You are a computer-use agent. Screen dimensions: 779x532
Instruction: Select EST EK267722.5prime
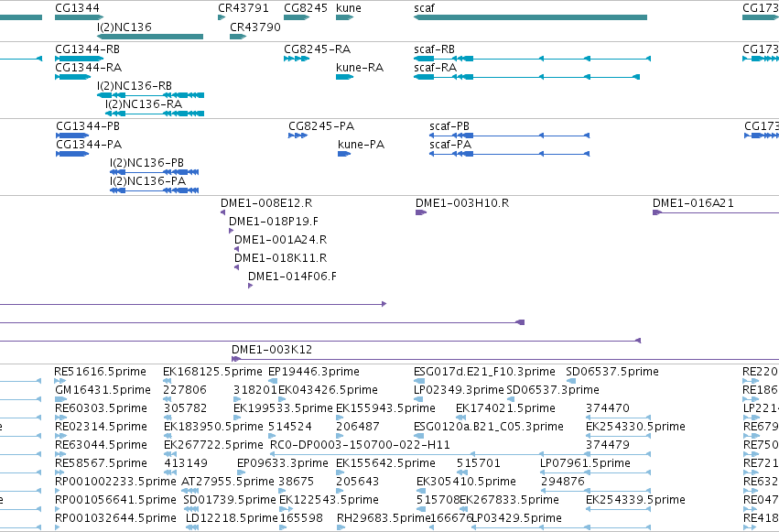click(169, 454)
